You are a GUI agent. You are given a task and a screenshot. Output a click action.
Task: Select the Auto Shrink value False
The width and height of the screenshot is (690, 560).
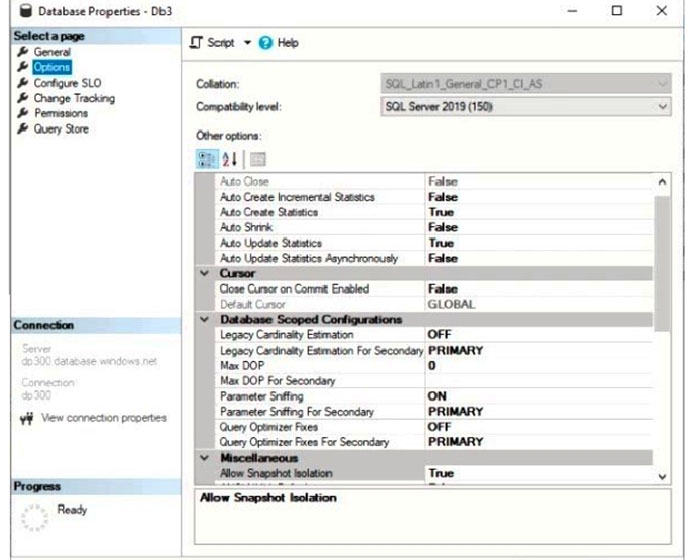[442, 227]
